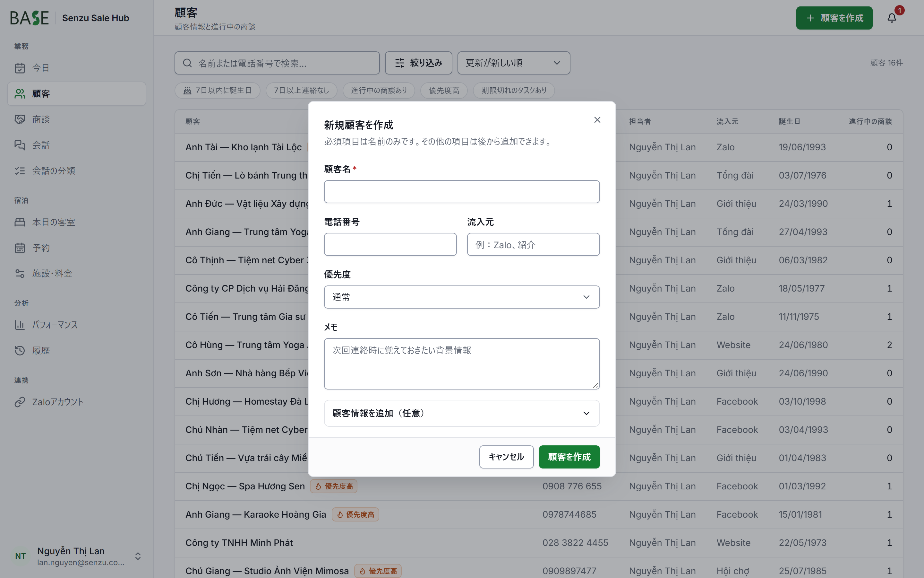Click the キャンセル button
The image size is (924, 578).
coord(506,457)
